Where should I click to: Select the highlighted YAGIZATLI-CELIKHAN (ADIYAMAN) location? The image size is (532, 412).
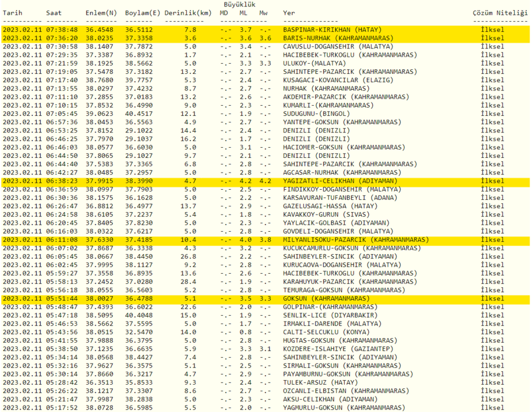coord(340,181)
